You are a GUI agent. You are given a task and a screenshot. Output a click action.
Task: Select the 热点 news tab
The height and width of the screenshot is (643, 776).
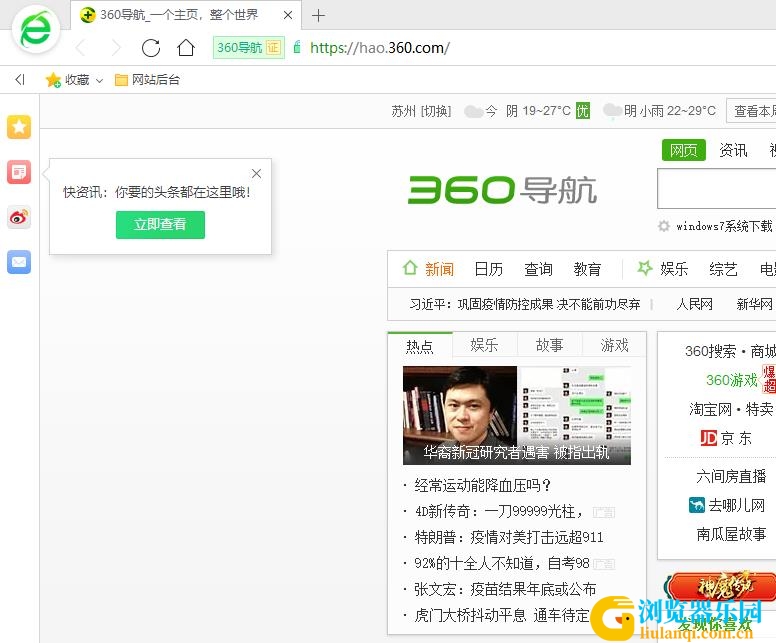pos(420,345)
